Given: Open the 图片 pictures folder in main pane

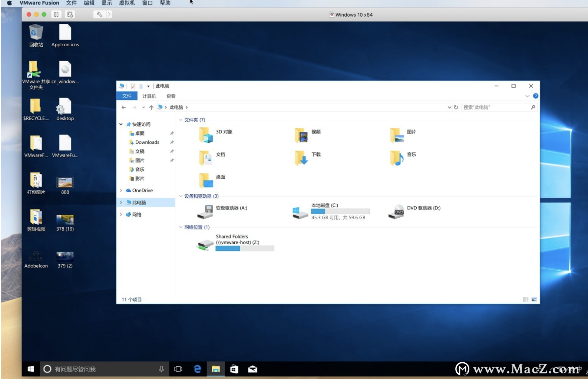Looking at the screenshot, I should (403, 135).
